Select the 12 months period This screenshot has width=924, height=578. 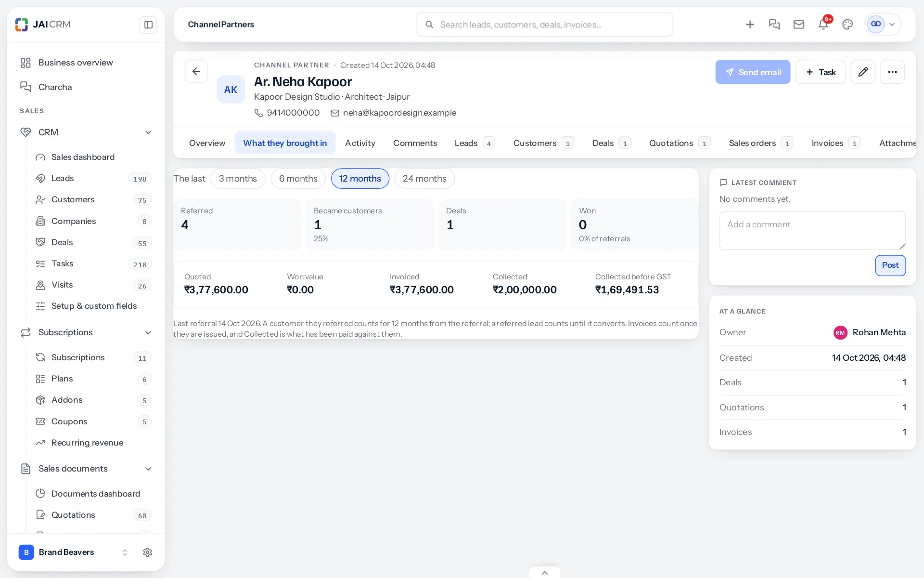coord(360,179)
